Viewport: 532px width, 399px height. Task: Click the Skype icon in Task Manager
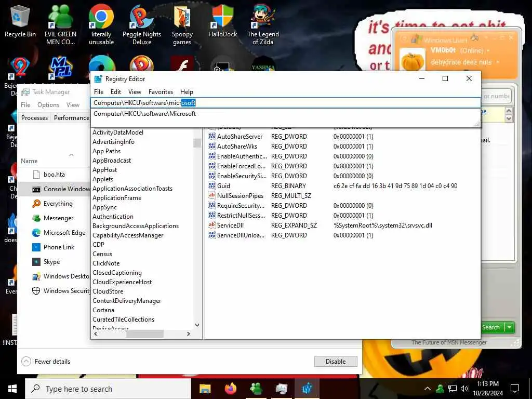[36, 262]
